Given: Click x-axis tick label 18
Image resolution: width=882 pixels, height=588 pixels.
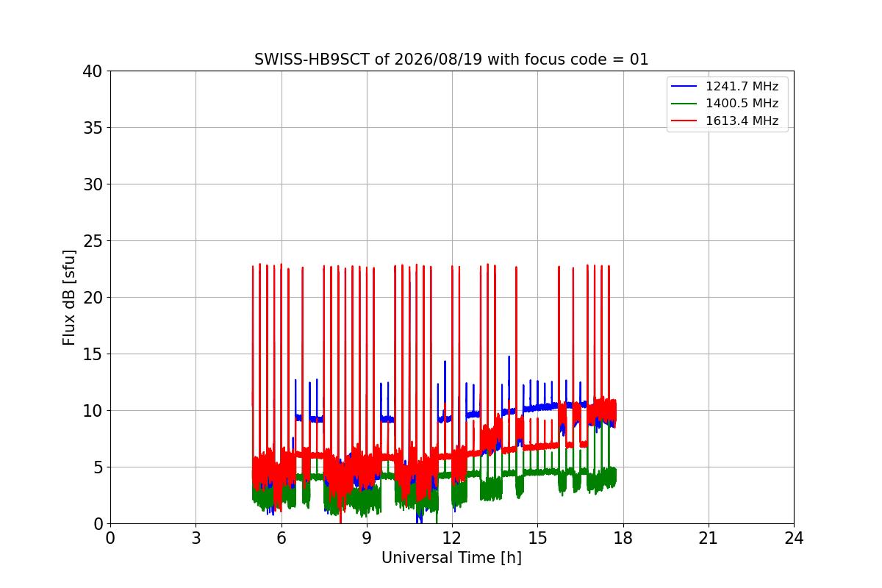Looking at the screenshot, I should click(623, 538).
